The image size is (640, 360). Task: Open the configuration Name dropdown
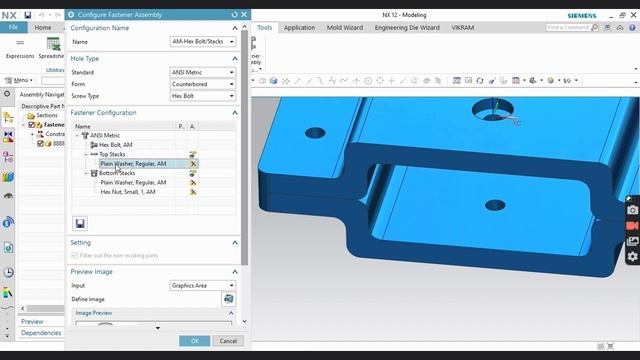click(203, 42)
